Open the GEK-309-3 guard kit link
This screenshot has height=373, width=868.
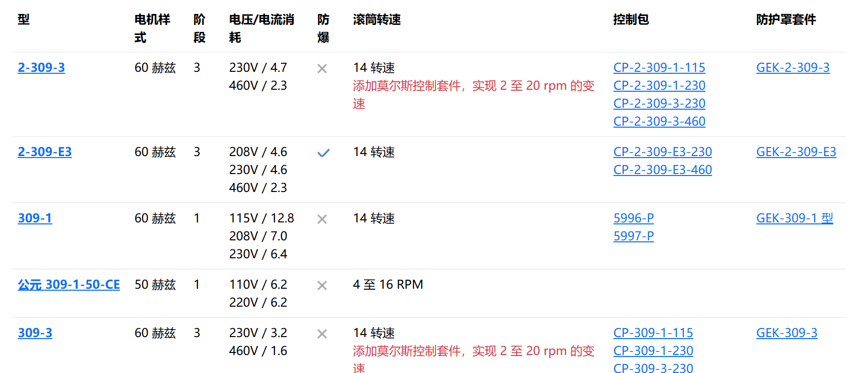(x=786, y=333)
